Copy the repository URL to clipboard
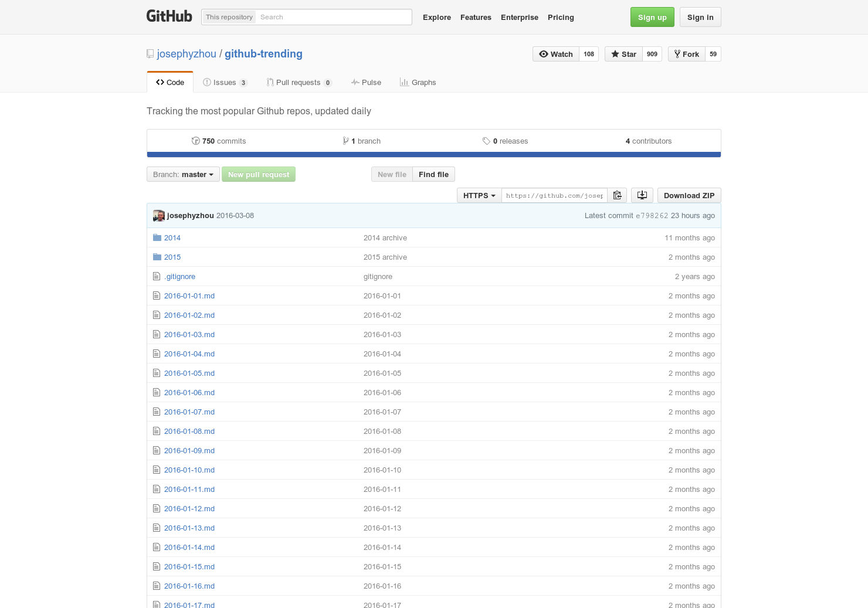The image size is (868, 608). tap(617, 195)
